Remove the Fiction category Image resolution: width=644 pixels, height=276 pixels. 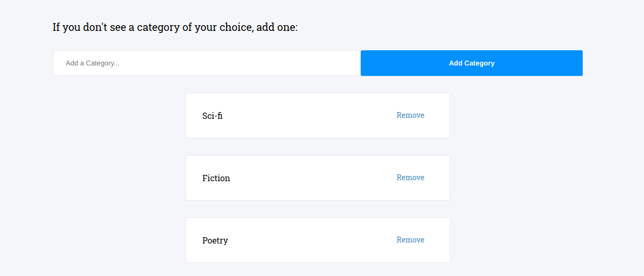coord(410,178)
